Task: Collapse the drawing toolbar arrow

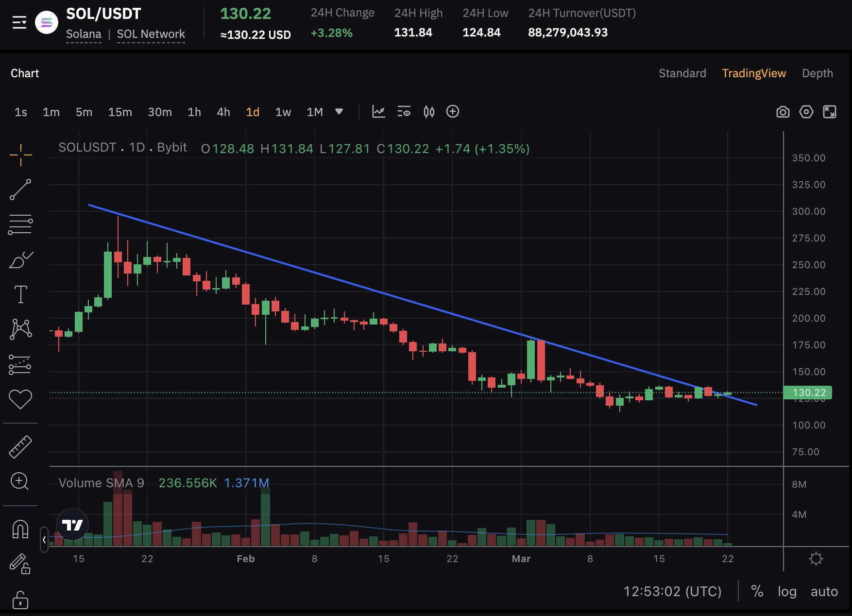Action: 44,540
